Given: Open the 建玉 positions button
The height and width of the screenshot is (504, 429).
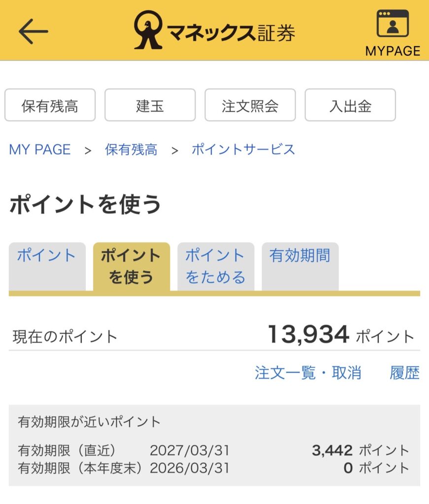Looking at the screenshot, I should coord(150,105).
